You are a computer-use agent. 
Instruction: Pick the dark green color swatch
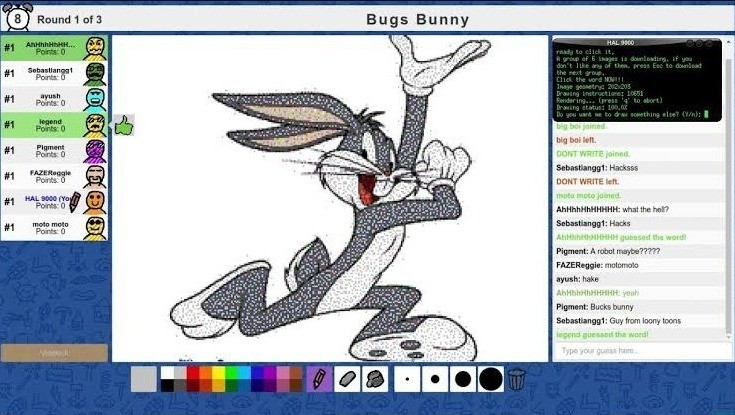(232, 385)
